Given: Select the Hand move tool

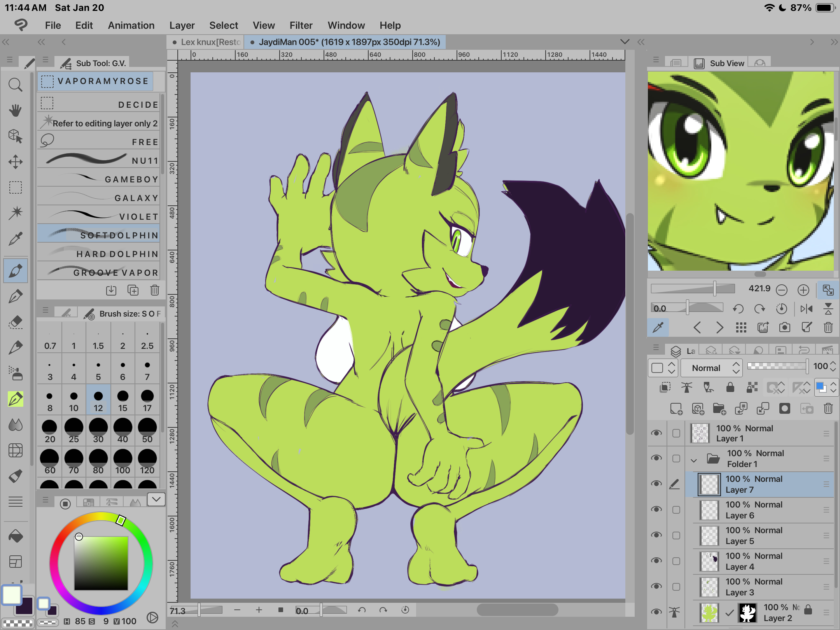Looking at the screenshot, I should pyautogui.click(x=15, y=110).
